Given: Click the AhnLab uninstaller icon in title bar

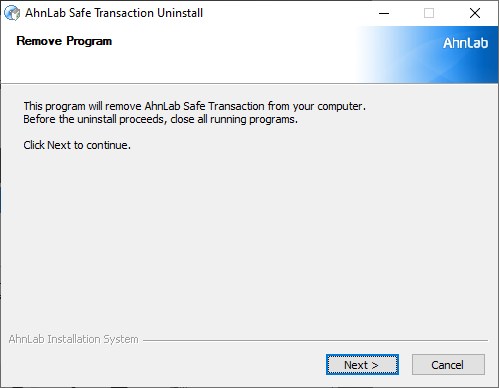Looking at the screenshot, I should 12,13.
